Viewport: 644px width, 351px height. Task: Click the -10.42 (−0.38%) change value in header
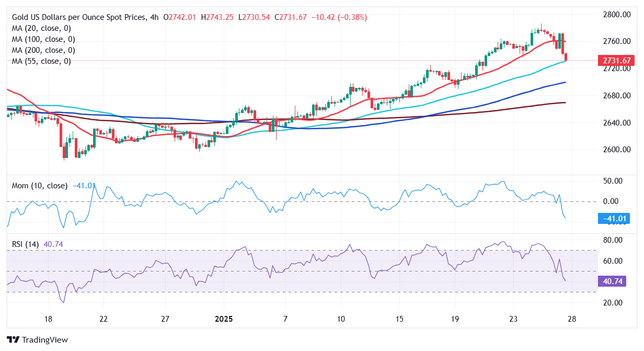click(339, 17)
